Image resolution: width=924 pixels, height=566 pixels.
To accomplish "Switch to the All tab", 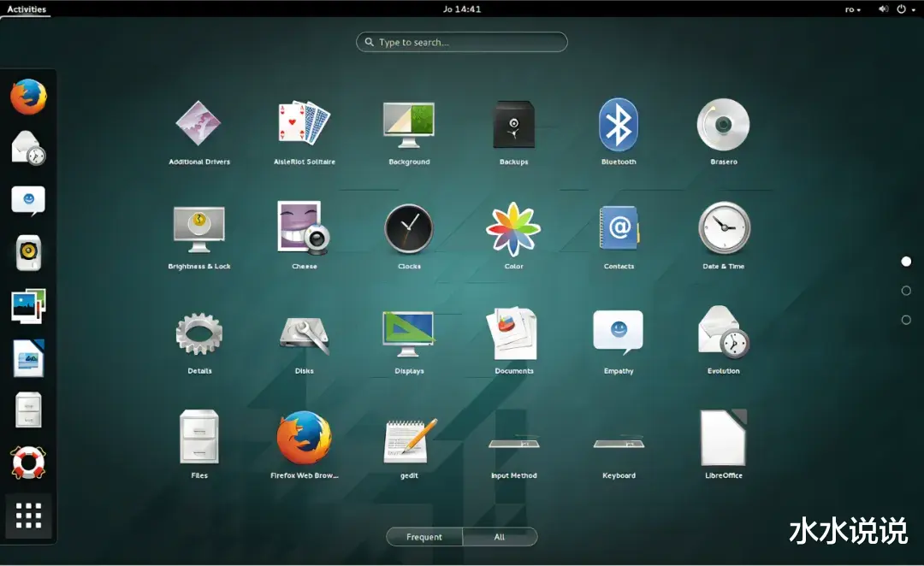I will point(500,537).
